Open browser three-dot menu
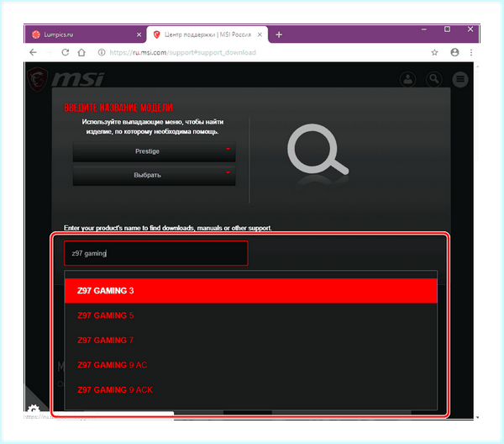 tap(471, 52)
